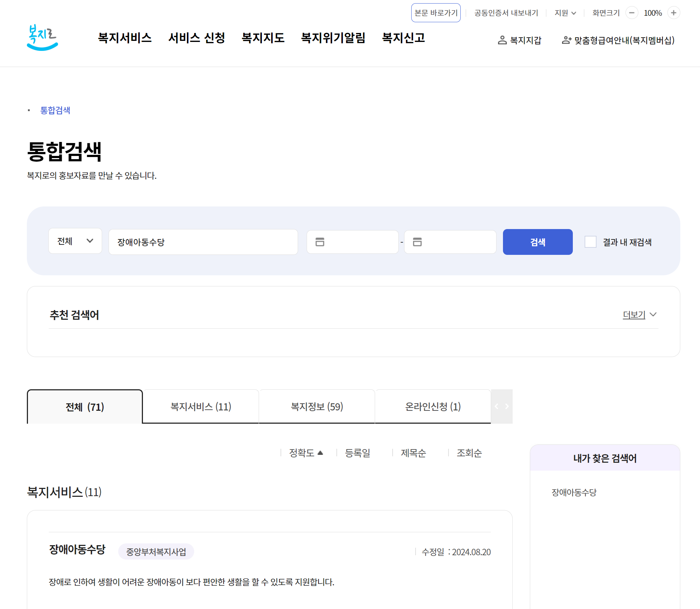Increase screen size with plus icon
The height and width of the screenshot is (609, 700).
673,13
